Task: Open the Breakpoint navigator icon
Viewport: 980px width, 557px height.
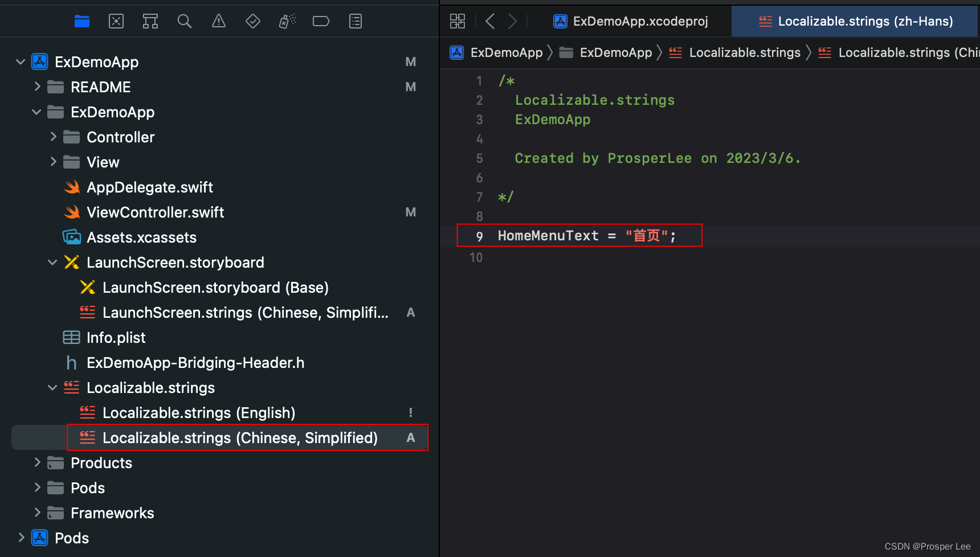Action: 321,22
